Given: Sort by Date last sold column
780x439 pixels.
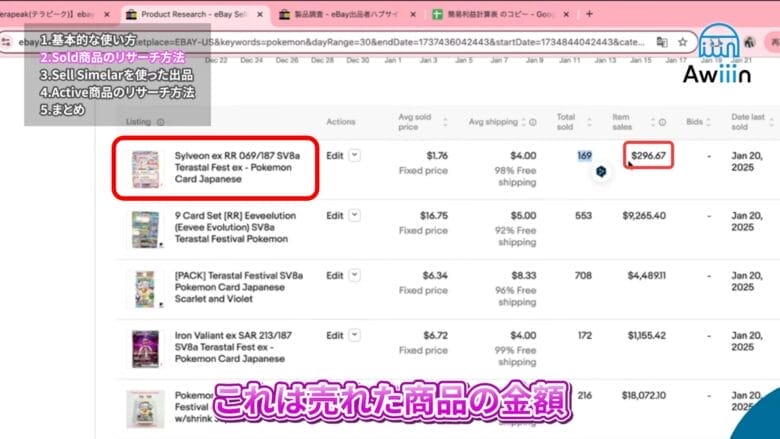Looking at the screenshot, I should click(771, 122).
